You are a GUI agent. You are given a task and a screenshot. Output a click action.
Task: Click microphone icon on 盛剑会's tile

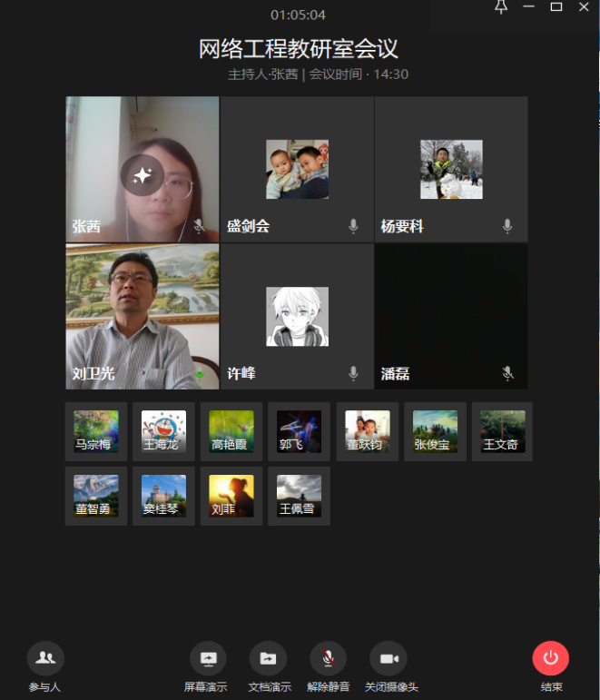click(354, 226)
